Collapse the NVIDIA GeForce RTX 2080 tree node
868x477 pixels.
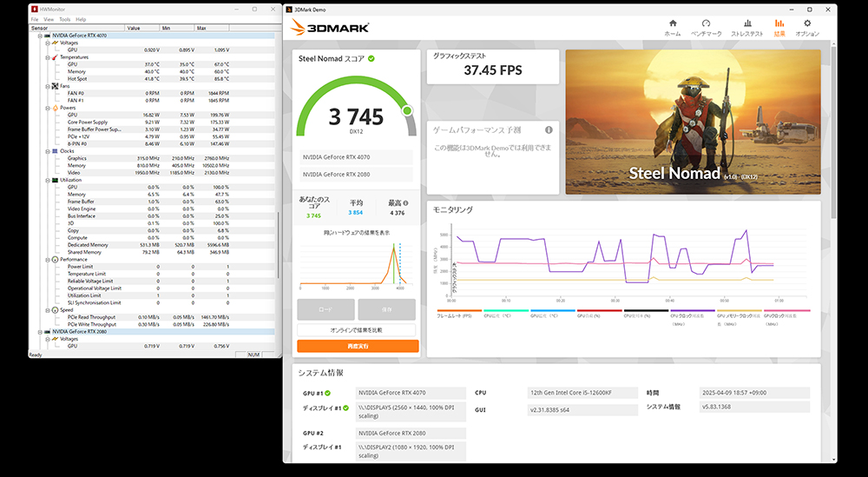pyautogui.click(x=40, y=331)
